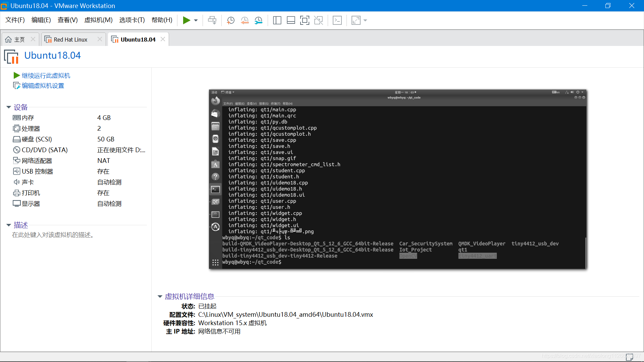Click 继续运行此虚拟机 link
Viewport: 644px width, 362px height.
(46, 75)
